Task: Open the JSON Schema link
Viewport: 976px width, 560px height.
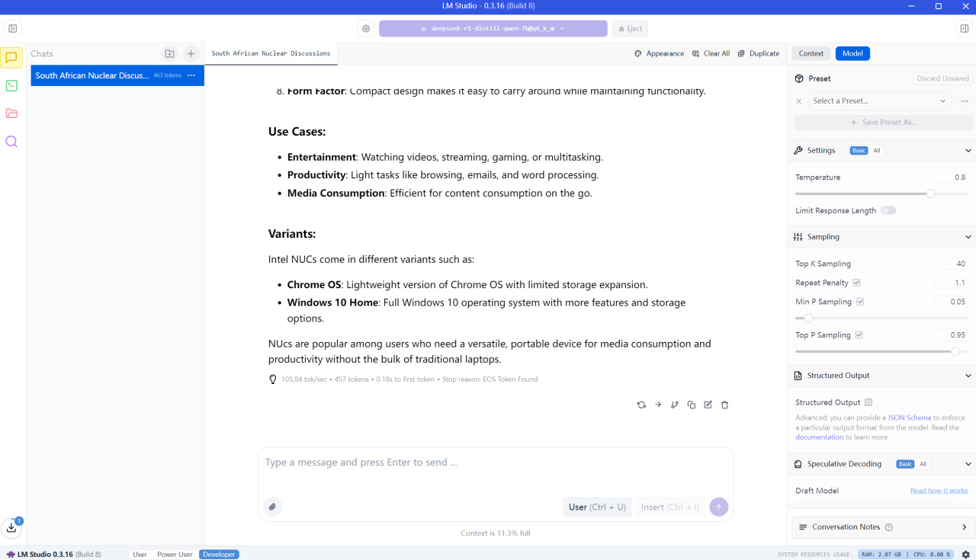Action: (x=909, y=418)
